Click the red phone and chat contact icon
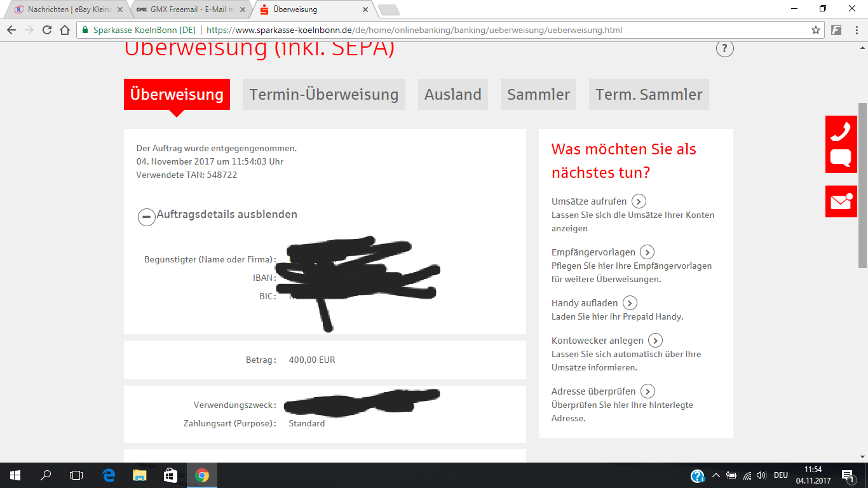 coord(841,144)
